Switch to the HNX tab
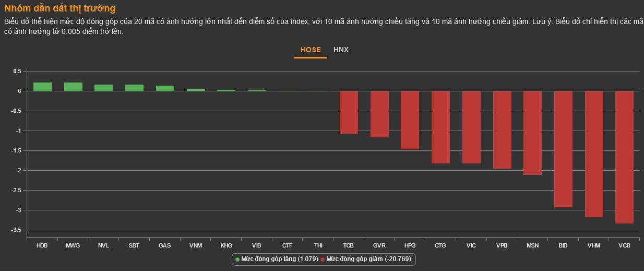 pyautogui.click(x=341, y=50)
